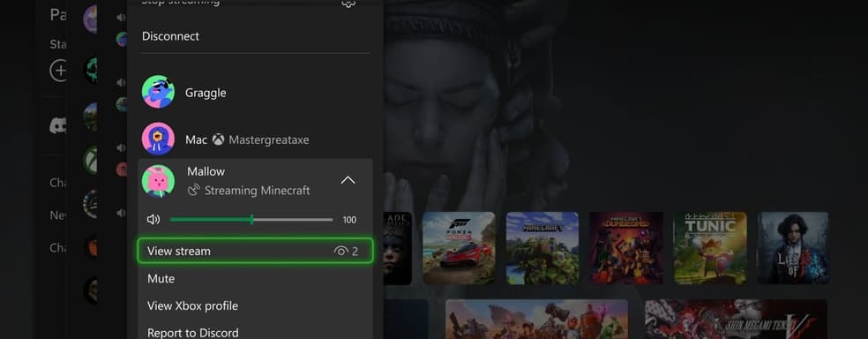Open the LEGO characters banner tile
Viewport: 868px width, 339px height.
[536, 319]
